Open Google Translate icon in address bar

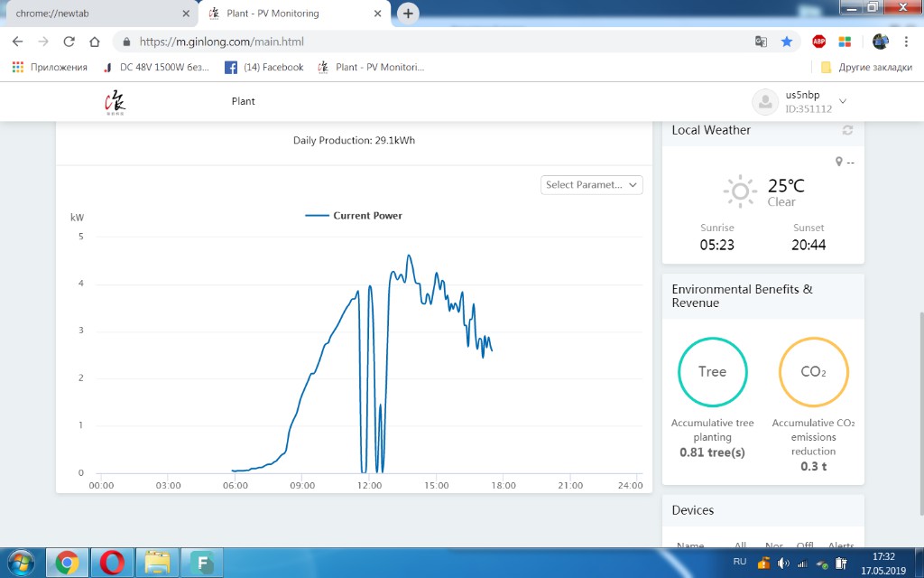(762, 42)
